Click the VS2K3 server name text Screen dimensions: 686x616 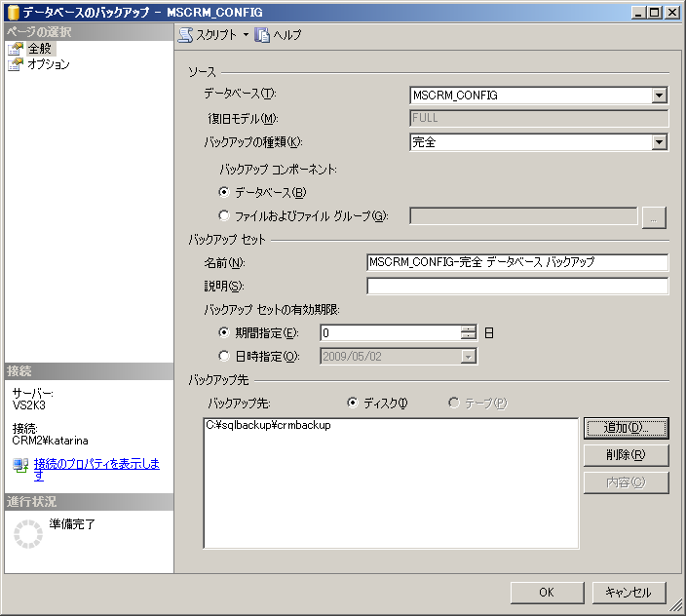coord(29,405)
